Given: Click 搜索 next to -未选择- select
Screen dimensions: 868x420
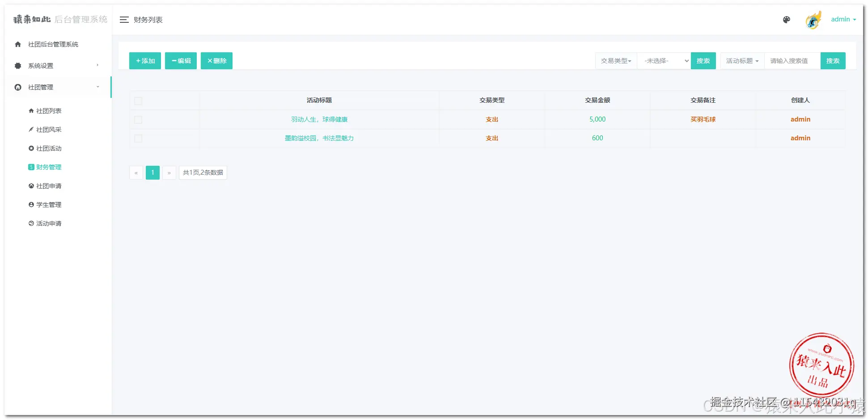Looking at the screenshot, I should (703, 61).
